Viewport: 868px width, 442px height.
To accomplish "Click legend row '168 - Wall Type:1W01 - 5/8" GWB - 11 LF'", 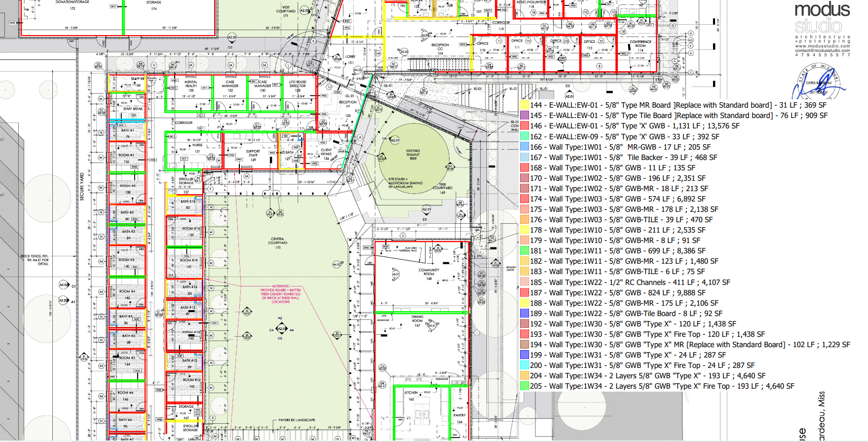I will 608,168.
